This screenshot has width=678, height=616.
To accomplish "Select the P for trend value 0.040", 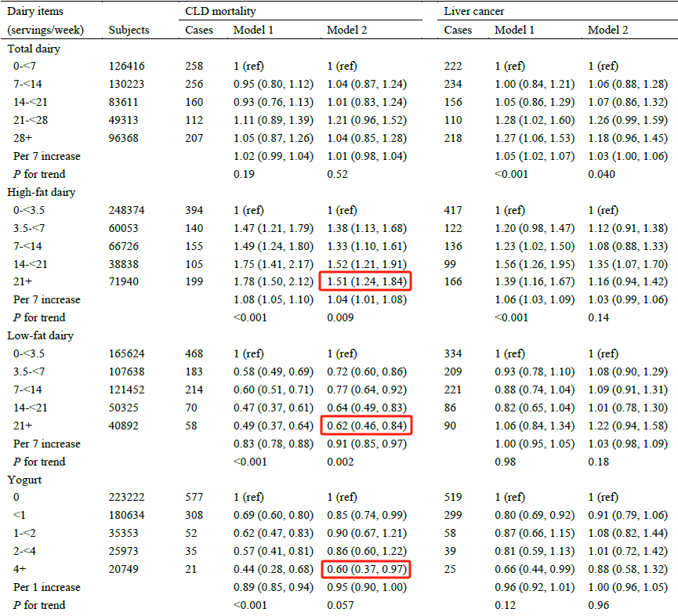I will 601,174.
